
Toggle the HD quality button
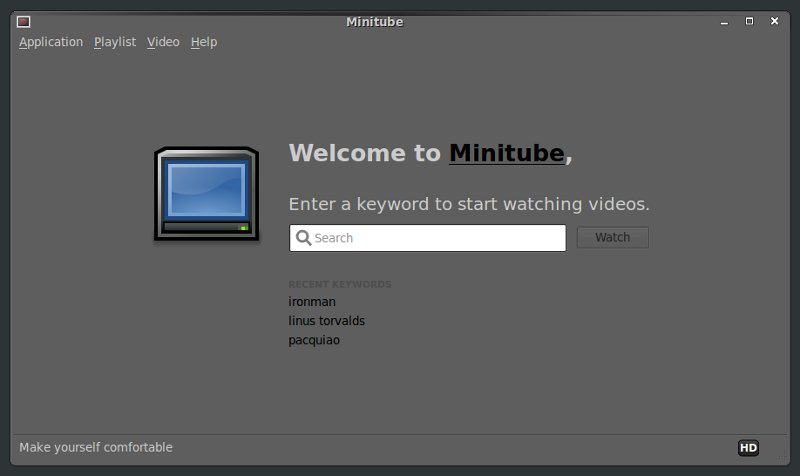748,448
